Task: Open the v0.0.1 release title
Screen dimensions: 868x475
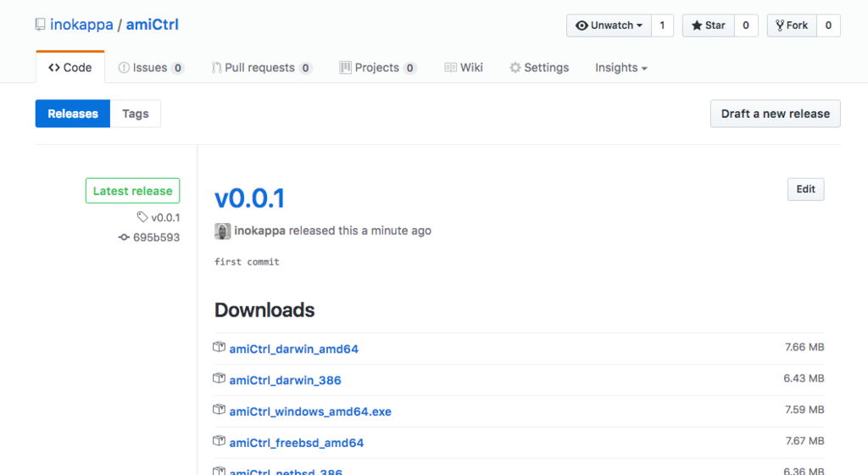Action: click(x=250, y=198)
